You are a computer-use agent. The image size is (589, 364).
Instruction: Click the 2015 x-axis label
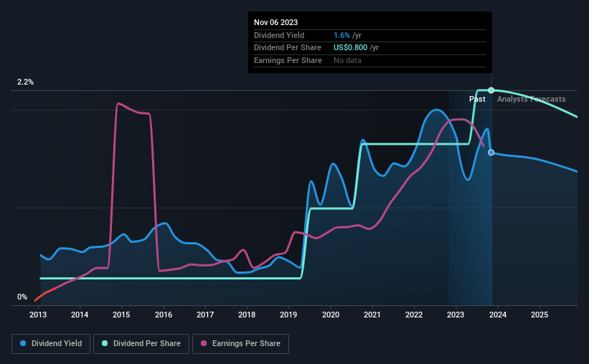121,315
